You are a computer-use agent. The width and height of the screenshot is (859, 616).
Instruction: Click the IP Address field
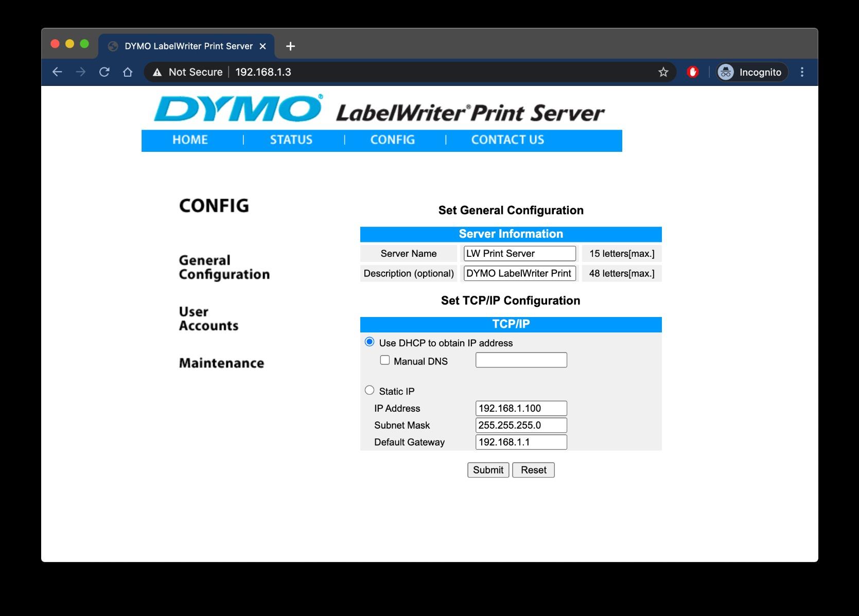[521, 409]
